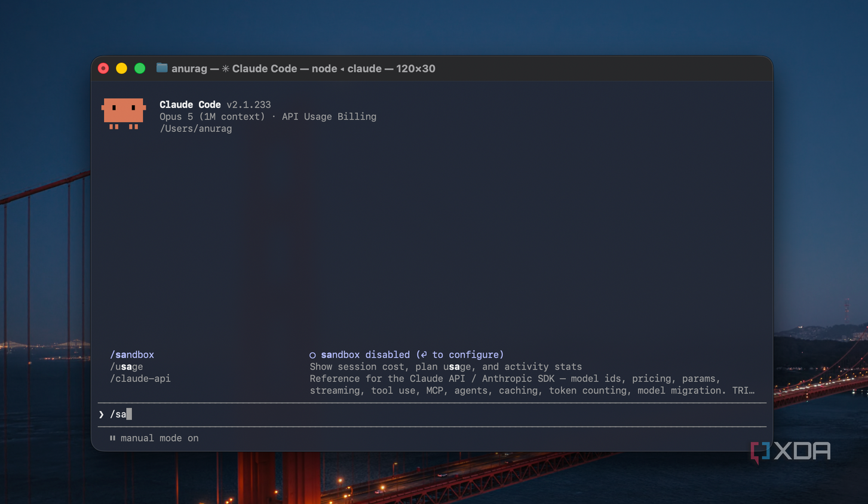The width and height of the screenshot is (868, 504).
Task: Click the folder icon in the title bar
Action: tap(162, 68)
